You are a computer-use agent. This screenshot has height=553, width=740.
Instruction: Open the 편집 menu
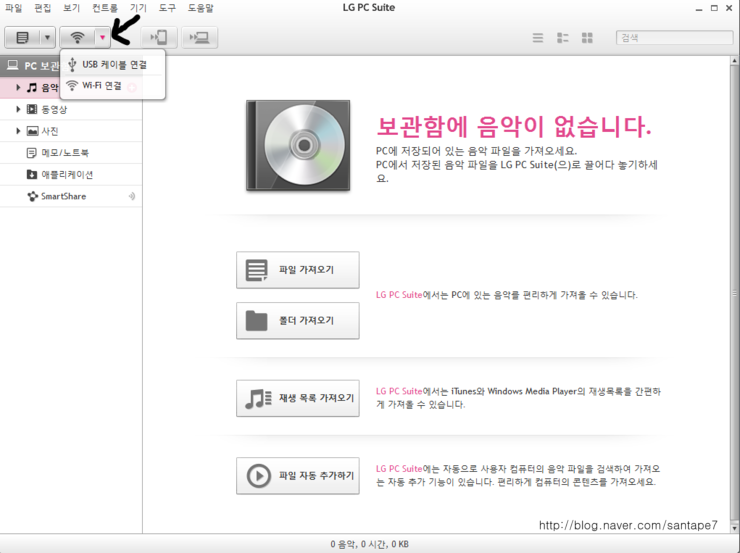[x=42, y=8]
